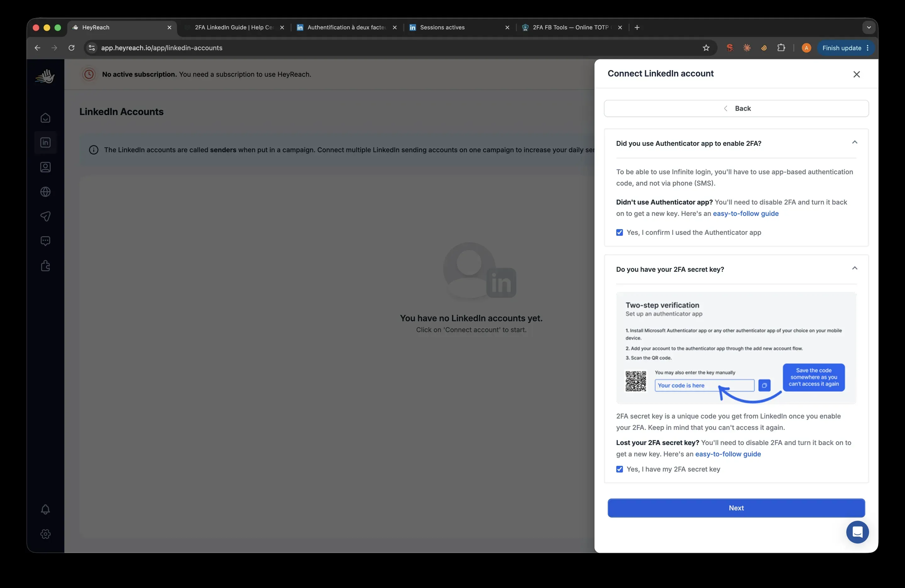This screenshot has width=905, height=588.
Task: Open the Chrome three-dot menu beside Finish update
Action: [x=867, y=48]
